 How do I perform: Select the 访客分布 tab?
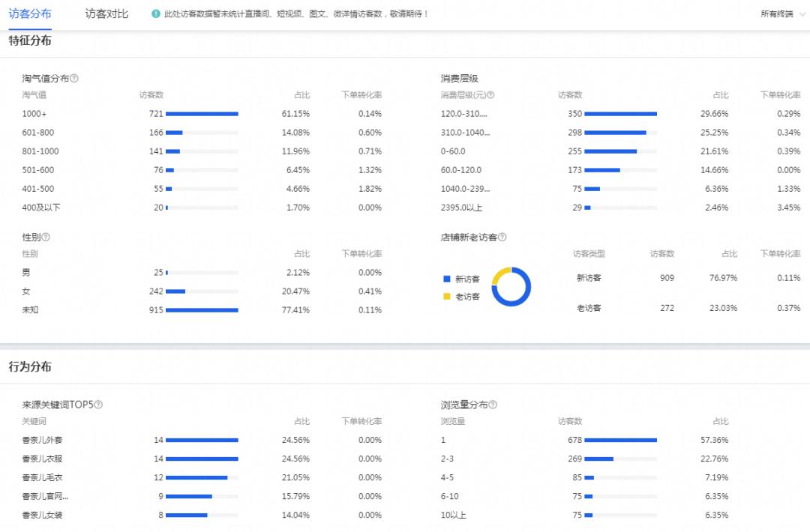coord(30,13)
